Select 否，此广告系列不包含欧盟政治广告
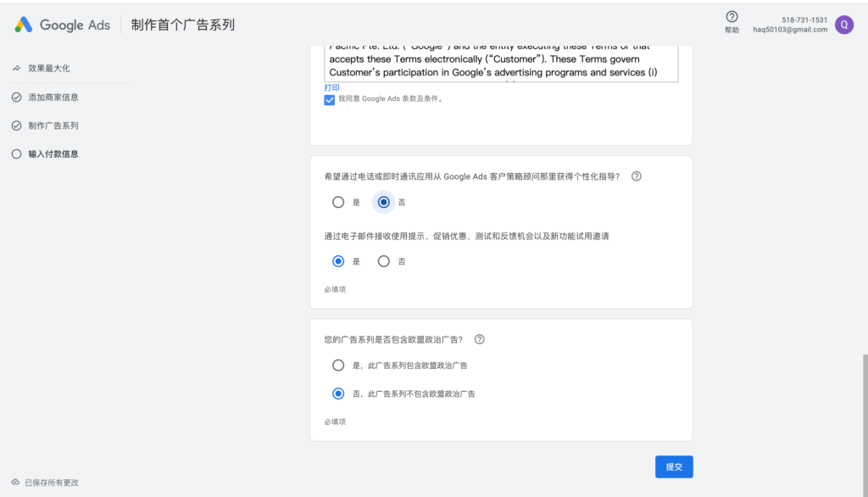 point(338,394)
